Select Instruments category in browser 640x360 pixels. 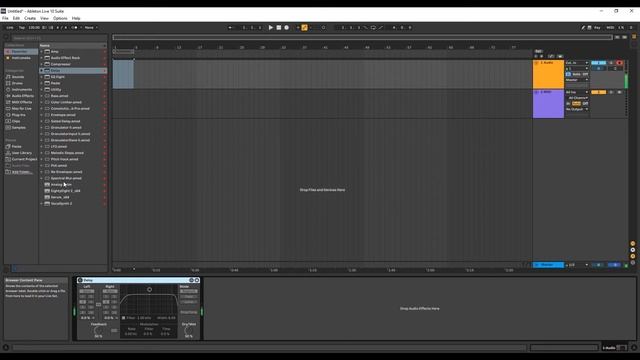tap(22, 89)
